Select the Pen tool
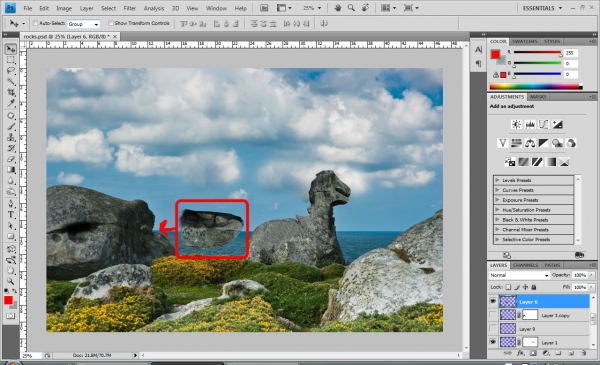 [11, 204]
